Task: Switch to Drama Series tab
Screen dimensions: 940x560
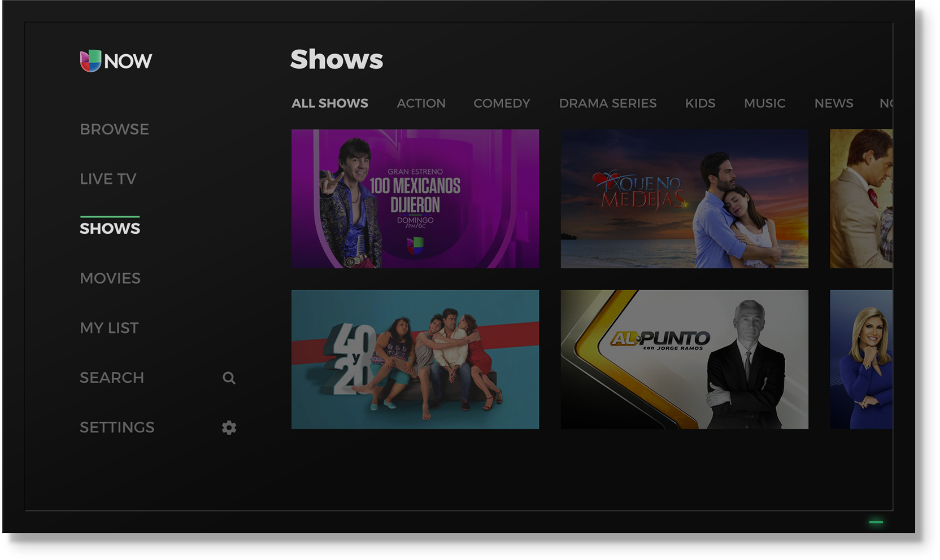Action: (x=607, y=103)
